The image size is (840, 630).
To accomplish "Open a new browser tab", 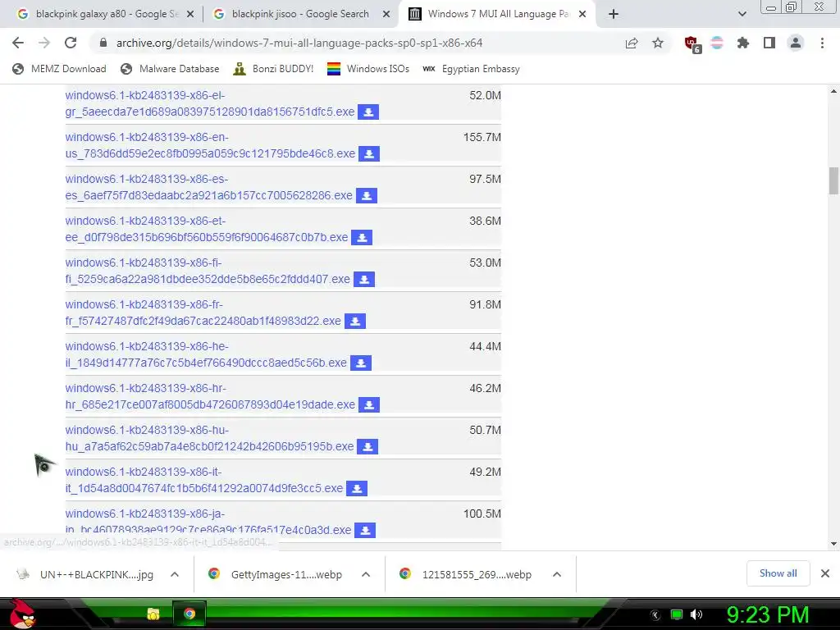I will [614, 14].
